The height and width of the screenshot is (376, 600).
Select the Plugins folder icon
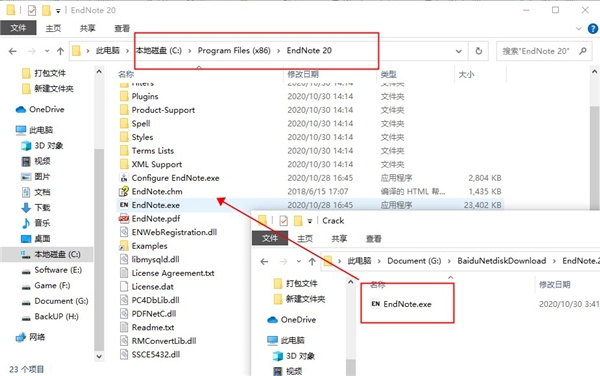point(124,96)
